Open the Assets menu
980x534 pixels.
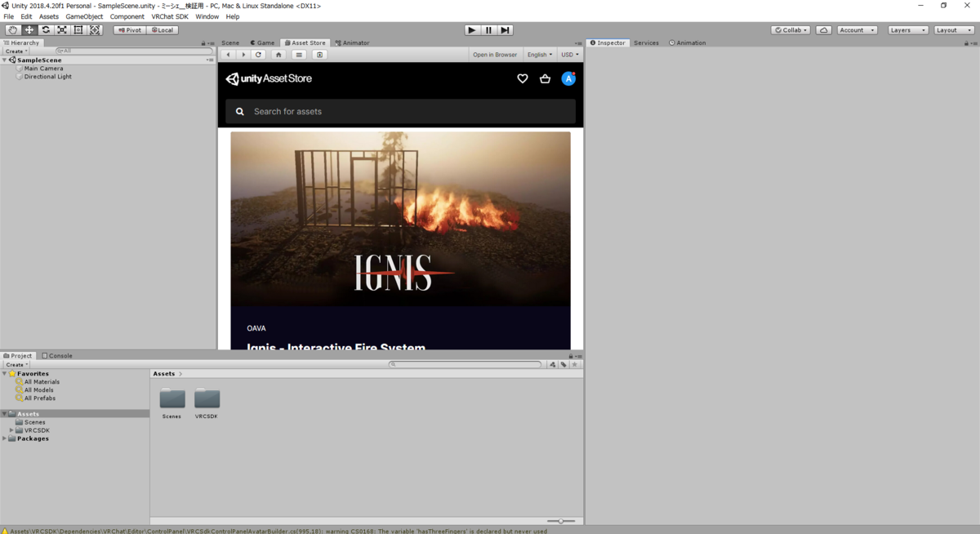click(x=49, y=16)
